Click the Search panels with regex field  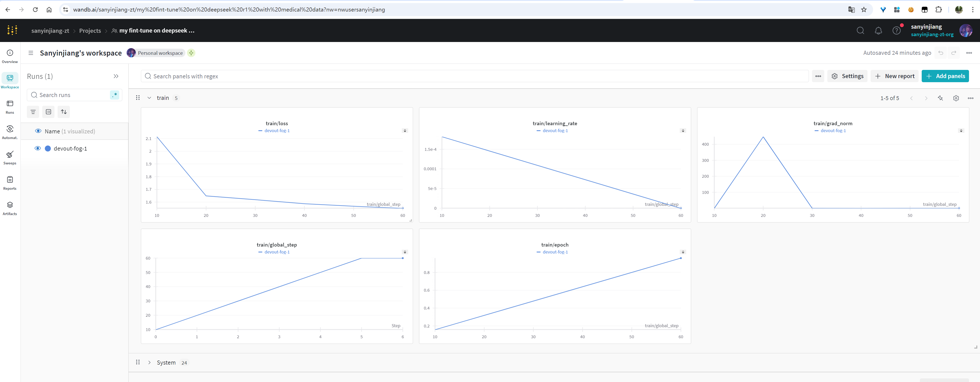point(475,76)
